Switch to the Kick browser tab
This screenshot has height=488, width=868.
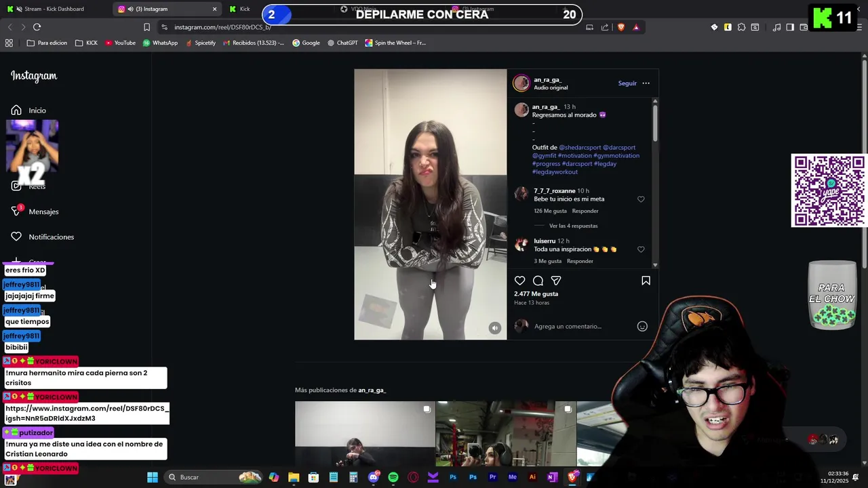(245, 9)
